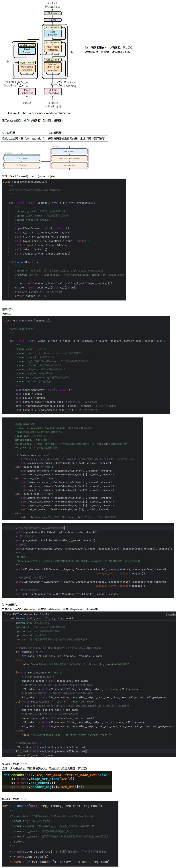Click the table cell reading 左：编码器
The width and height of the screenshot is (176, 868).
point(24,133)
